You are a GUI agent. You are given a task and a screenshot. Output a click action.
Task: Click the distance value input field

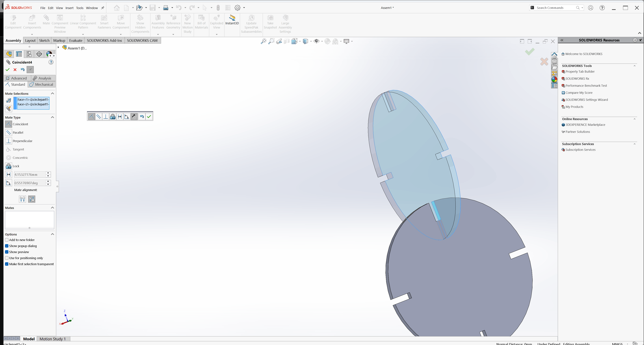[x=30, y=174]
